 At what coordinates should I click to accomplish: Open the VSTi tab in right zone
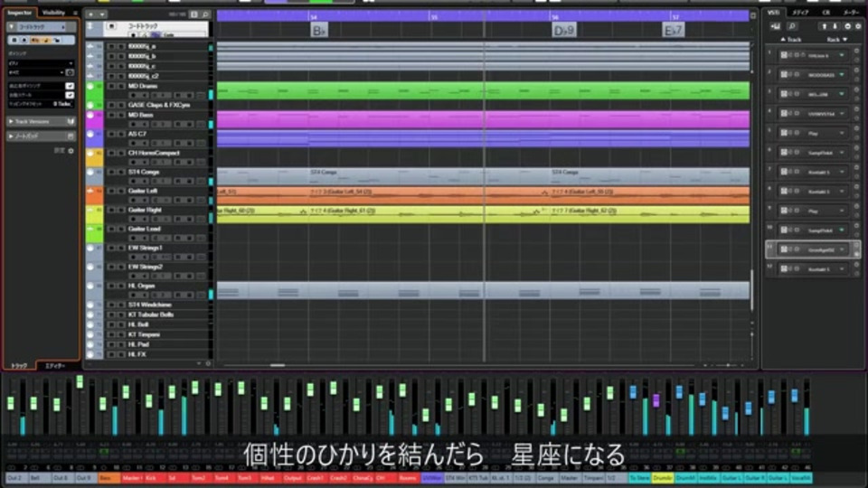click(x=773, y=12)
